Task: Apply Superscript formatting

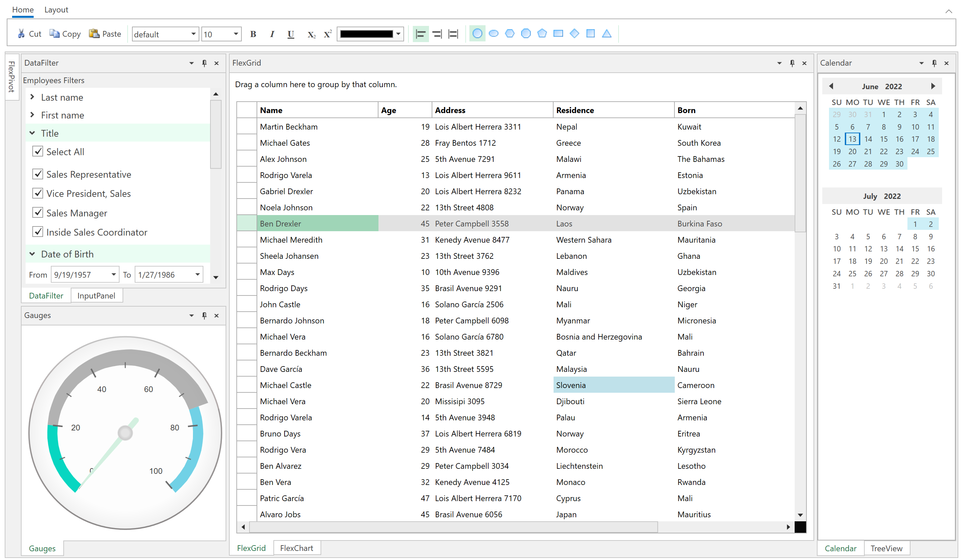Action: (328, 34)
